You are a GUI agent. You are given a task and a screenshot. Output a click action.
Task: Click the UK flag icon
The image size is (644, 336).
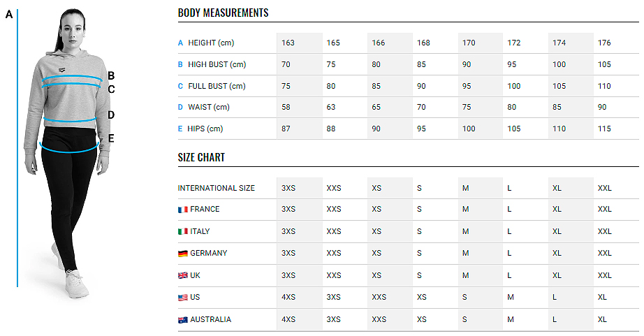[x=183, y=276]
